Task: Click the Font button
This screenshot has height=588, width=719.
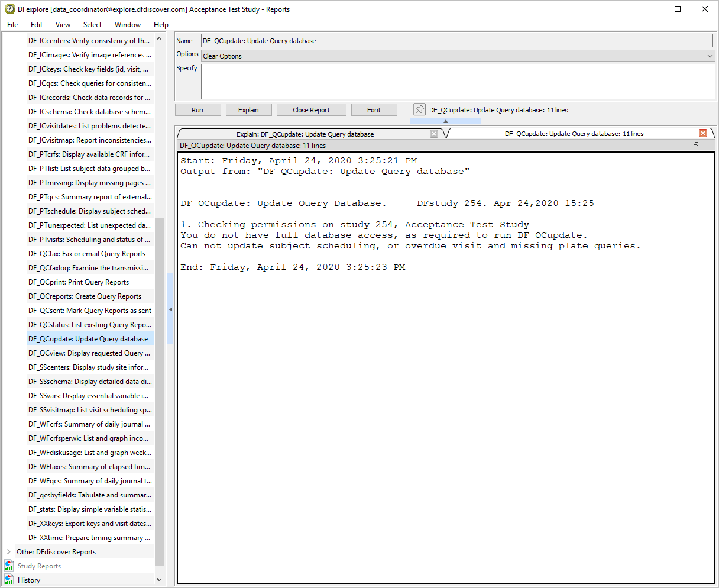Action: pos(374,110)
